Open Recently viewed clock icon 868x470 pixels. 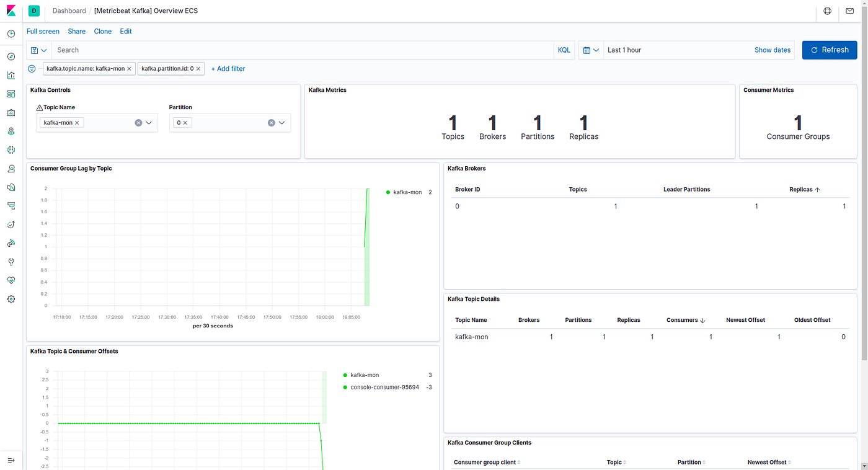pos(11,33)
